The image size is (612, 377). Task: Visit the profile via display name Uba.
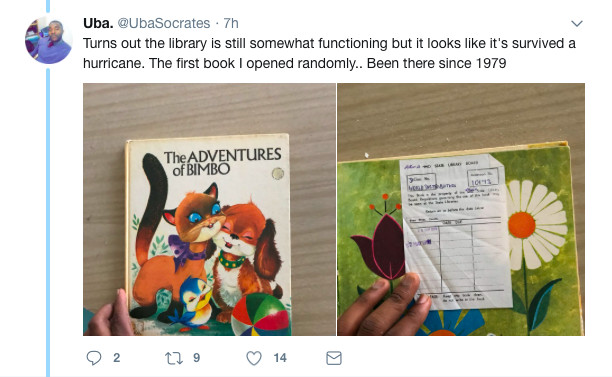point(98,23)
